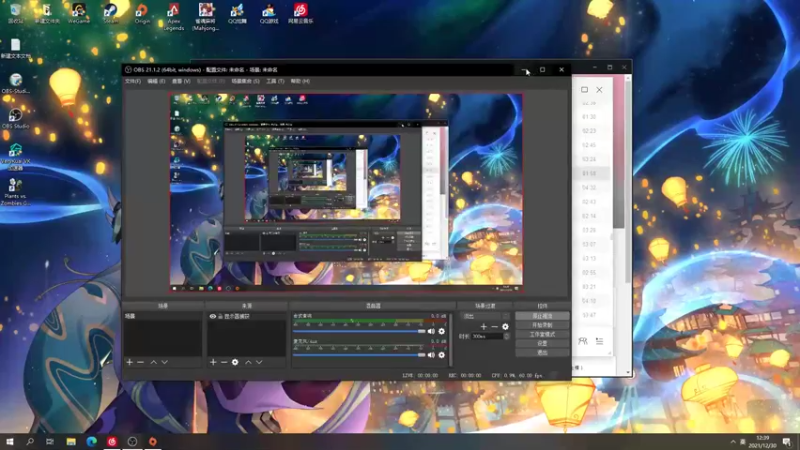The width and height of the screenshot is (800, 450).
Task: Open transition properties via the gear icon
Action: click(505, 327)
